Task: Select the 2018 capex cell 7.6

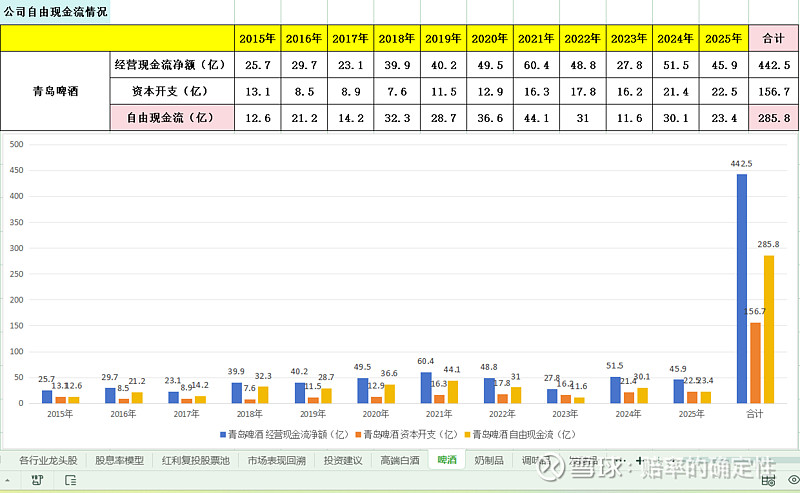Action: pyautogui.click(x=396, y=91)
